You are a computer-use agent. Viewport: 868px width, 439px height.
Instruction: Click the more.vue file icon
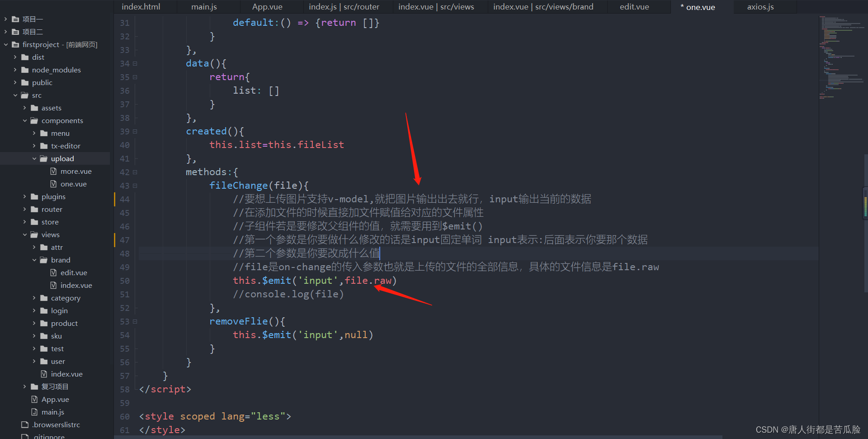53,171
